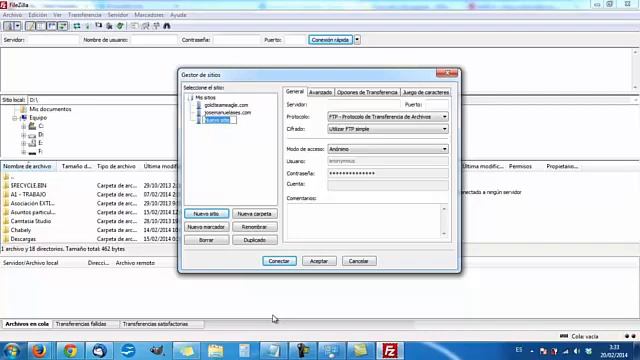640x360 pixels.
Task: Select the goldteameagle.com site entry
Action: [226, 105]
